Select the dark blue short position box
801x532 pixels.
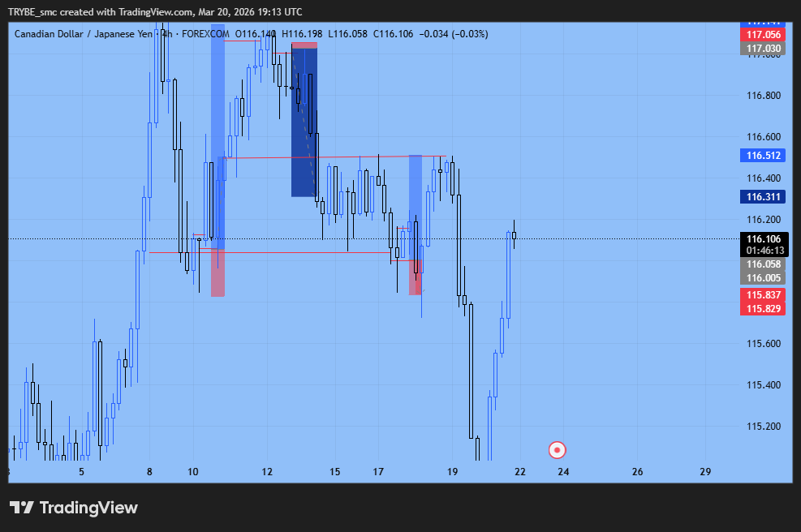point(304,122)
